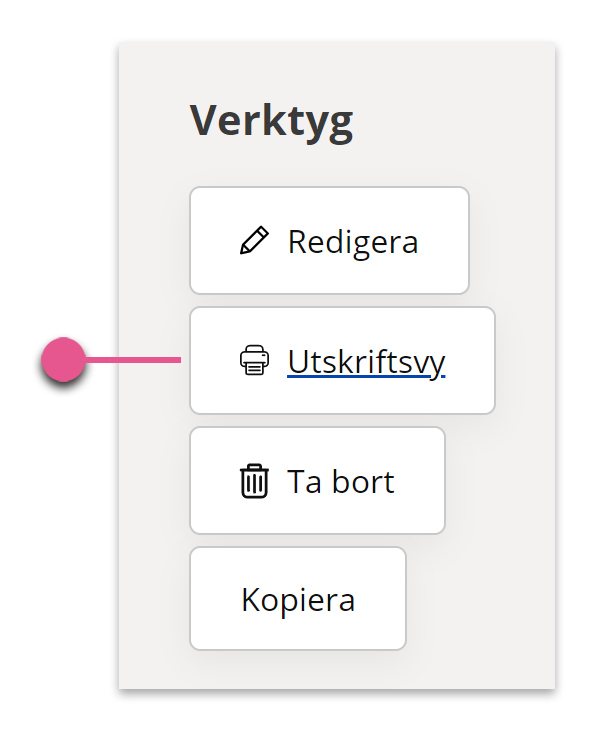
Task: Click the Verktyg heading
Action: [271, 122]
